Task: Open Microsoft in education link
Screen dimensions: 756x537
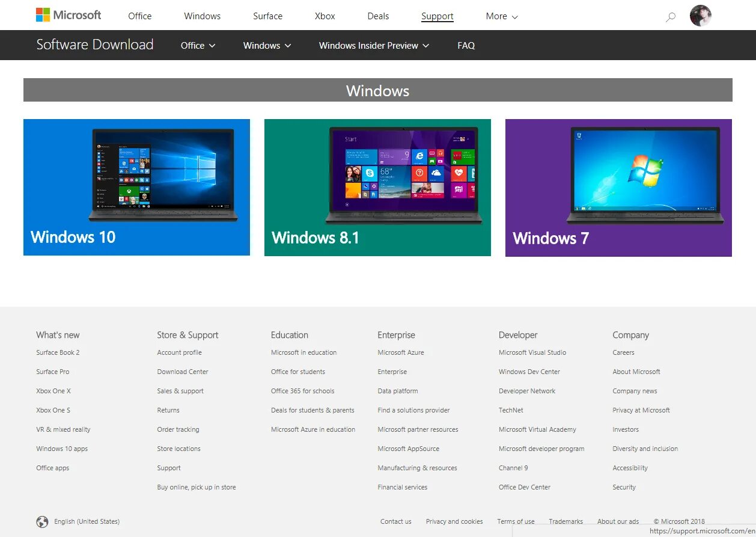Action: coord(303,352)
